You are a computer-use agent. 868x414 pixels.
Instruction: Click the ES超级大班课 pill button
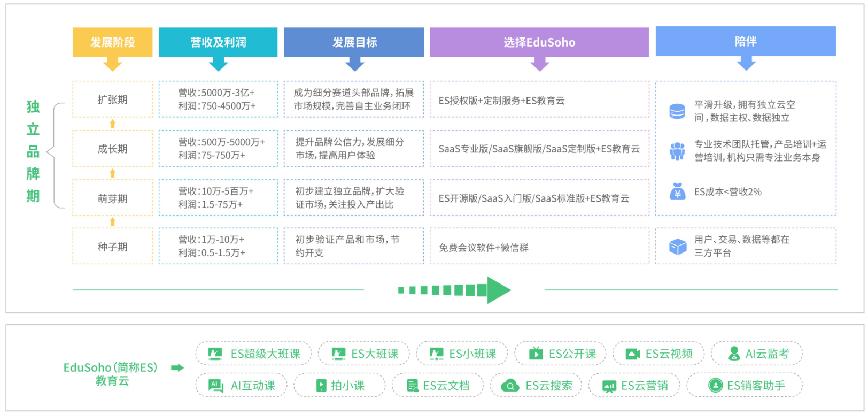pyautogui.click(x=254, y=354)
